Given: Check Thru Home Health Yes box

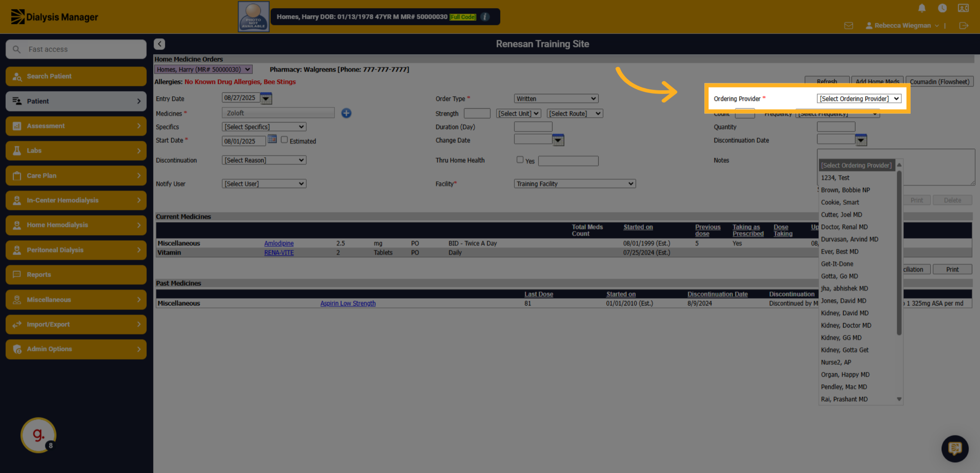Looking at the screenshot, I should click(x=520, y=160).
